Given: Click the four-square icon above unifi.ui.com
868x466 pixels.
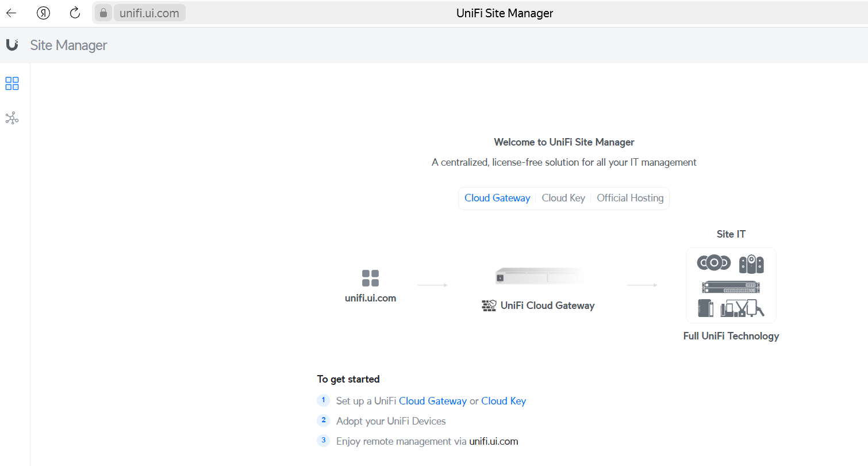Looking at the screenshot, I should click(x=370, y=278).
